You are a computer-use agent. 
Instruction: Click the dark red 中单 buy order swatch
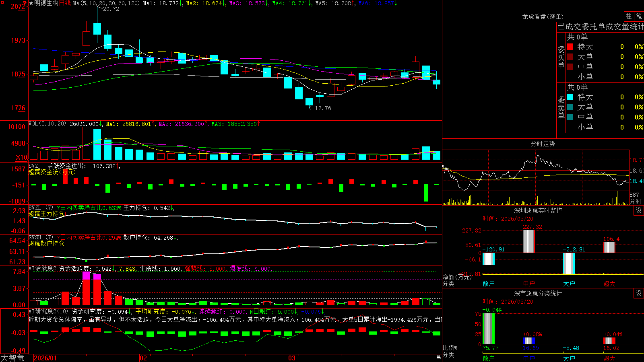click(x=570, y=67)
